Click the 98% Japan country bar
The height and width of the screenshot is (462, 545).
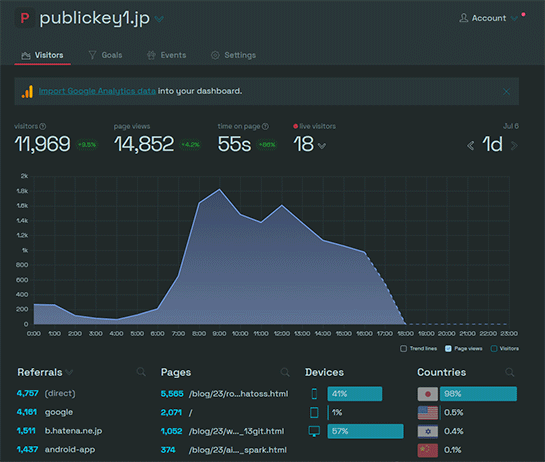478,394
